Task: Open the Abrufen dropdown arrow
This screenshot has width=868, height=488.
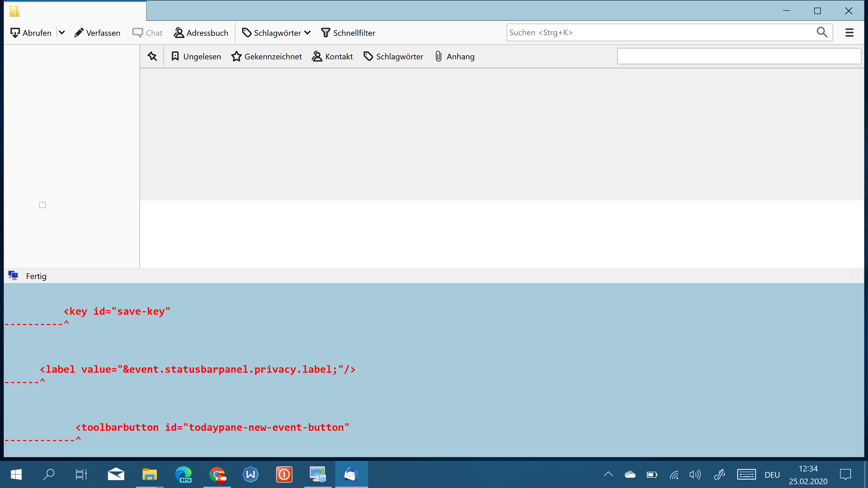Action: [x=62, y=33]
